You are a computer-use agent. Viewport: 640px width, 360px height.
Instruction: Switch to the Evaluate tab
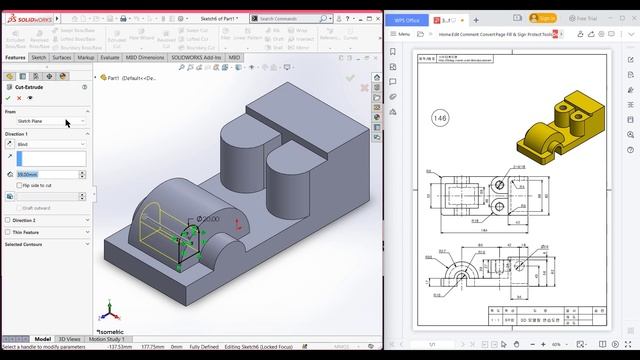coord(110,58)
